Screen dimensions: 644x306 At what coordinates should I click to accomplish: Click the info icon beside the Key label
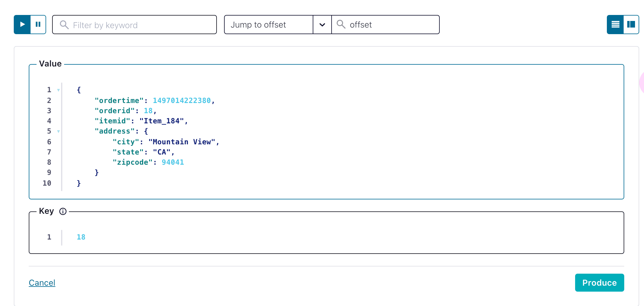click(x=63, y=212)
